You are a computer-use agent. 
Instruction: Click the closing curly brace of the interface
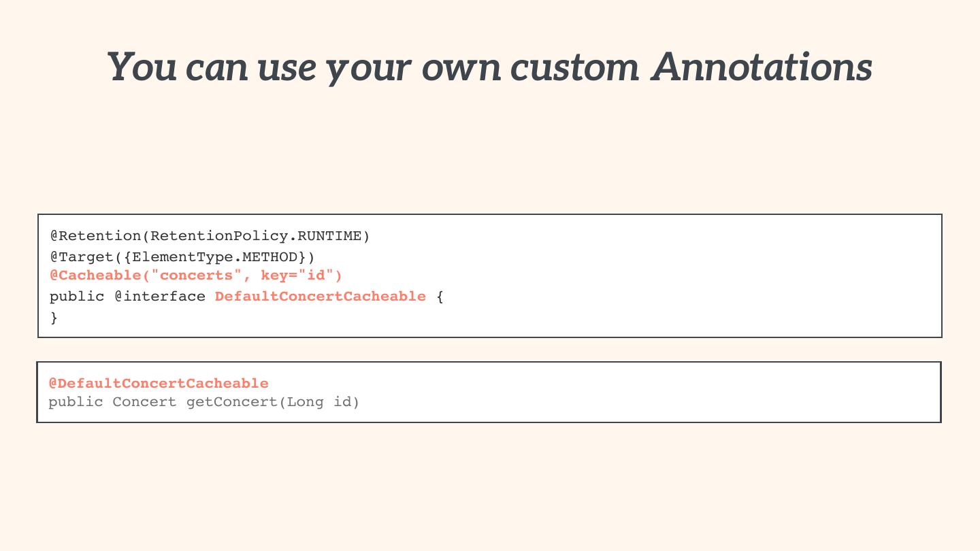pyautogui.click(x=54, y=317)
